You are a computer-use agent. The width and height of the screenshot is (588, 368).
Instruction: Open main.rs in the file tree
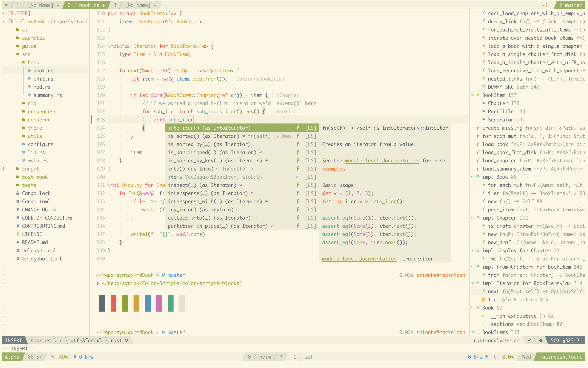tap(37, 161)
